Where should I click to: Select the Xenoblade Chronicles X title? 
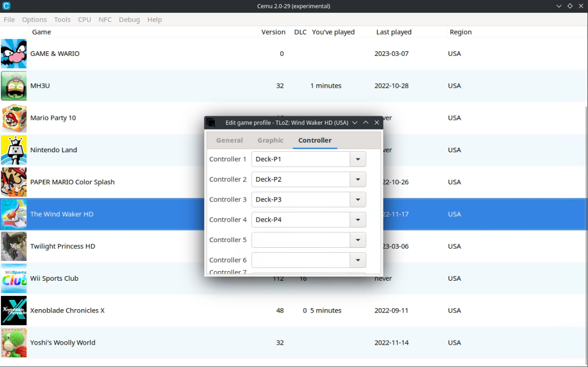click(x=68, y=311)
